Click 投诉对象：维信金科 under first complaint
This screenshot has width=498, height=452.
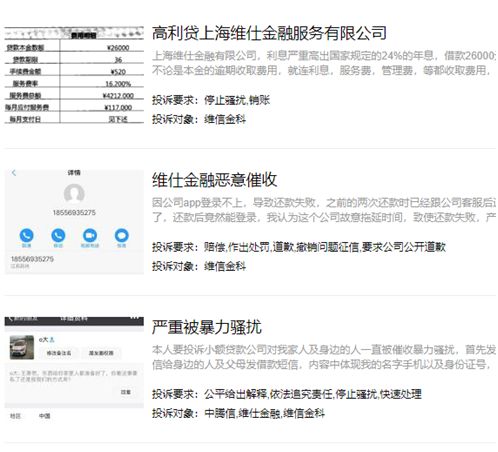pos(199,119)
